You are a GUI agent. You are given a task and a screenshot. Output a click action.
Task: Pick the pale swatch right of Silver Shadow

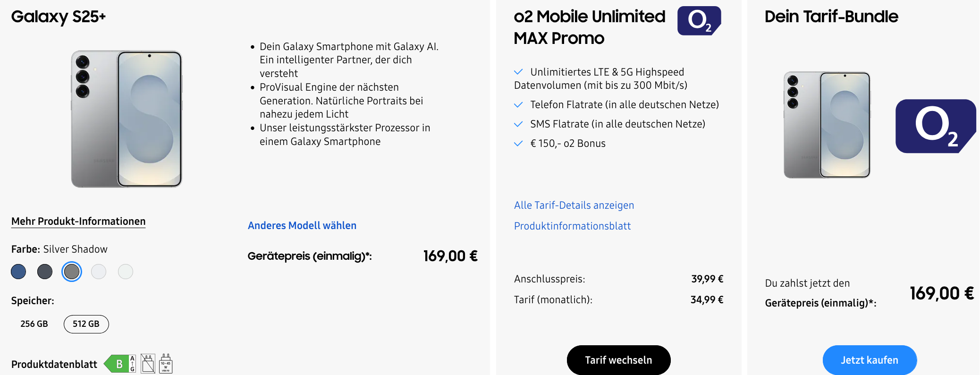99,272
